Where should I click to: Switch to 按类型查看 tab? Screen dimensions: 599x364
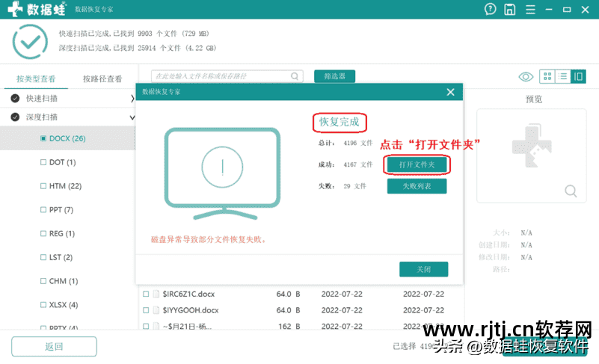pyautogui.click(x=36, y=78)
